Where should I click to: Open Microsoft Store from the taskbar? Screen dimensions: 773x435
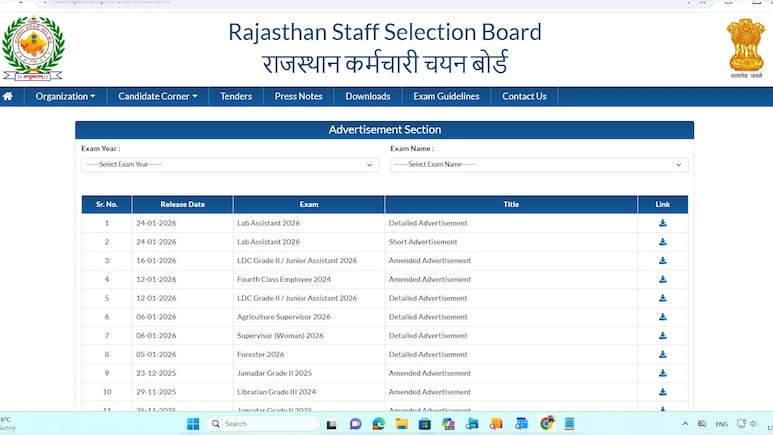[424, 424]
